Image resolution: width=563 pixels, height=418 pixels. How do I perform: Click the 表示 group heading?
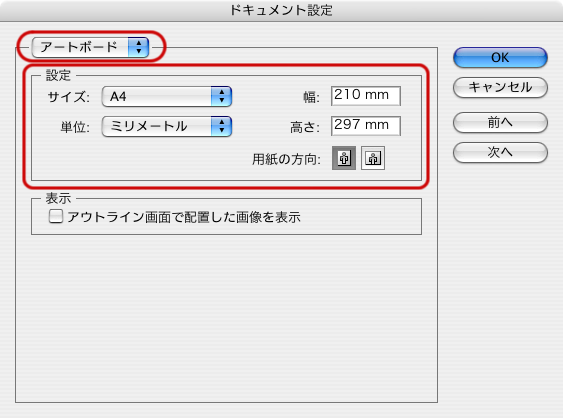point(58,198)
